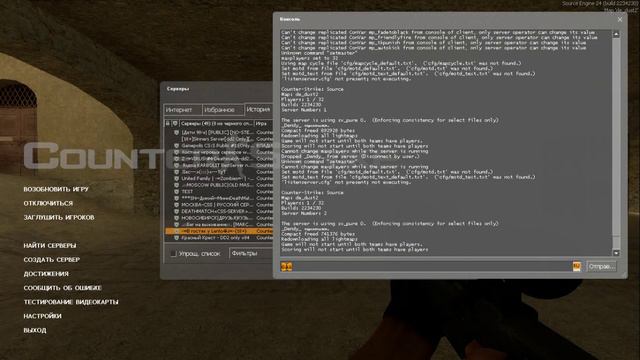Select the highlighted orange server row
Screen dimensions: 640x360
click(219, 231)
